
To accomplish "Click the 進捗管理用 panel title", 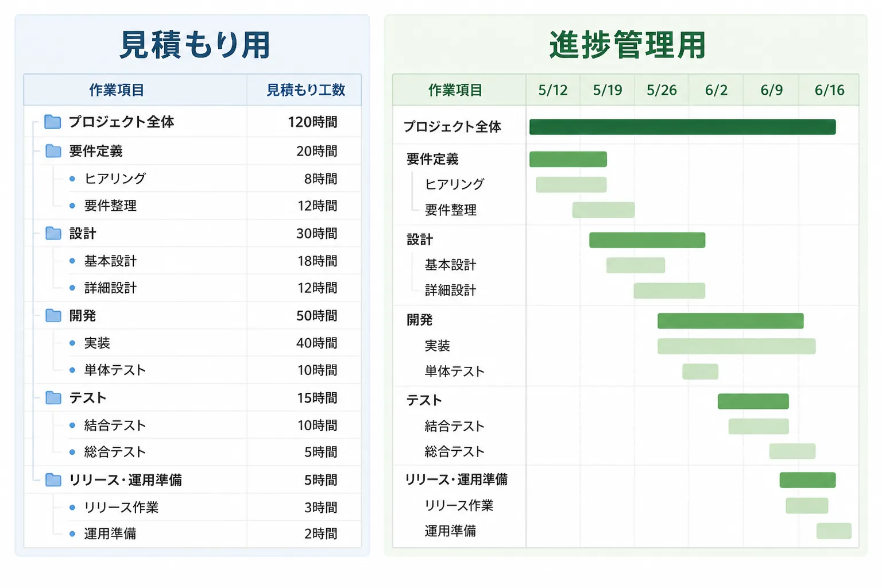I will coord(627,45).
